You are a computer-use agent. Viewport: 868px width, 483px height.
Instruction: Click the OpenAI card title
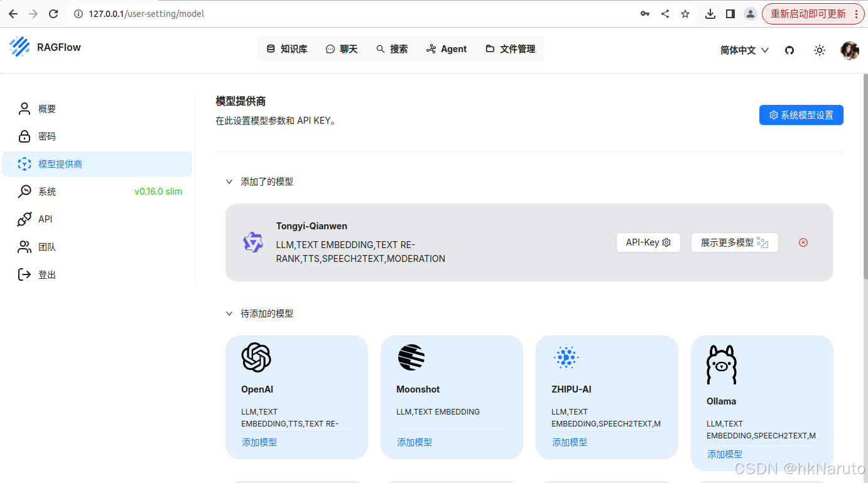pos(257,389)
